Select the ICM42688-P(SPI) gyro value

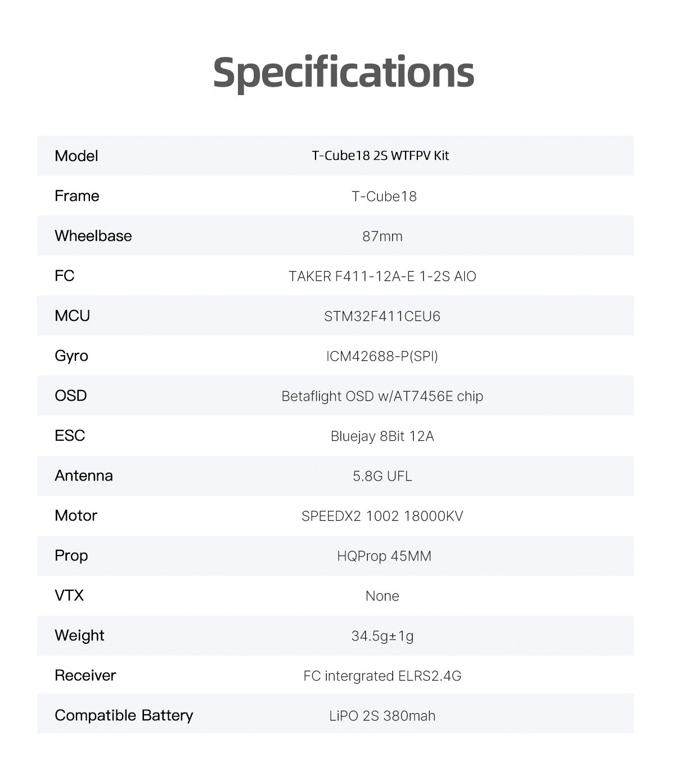382,356
